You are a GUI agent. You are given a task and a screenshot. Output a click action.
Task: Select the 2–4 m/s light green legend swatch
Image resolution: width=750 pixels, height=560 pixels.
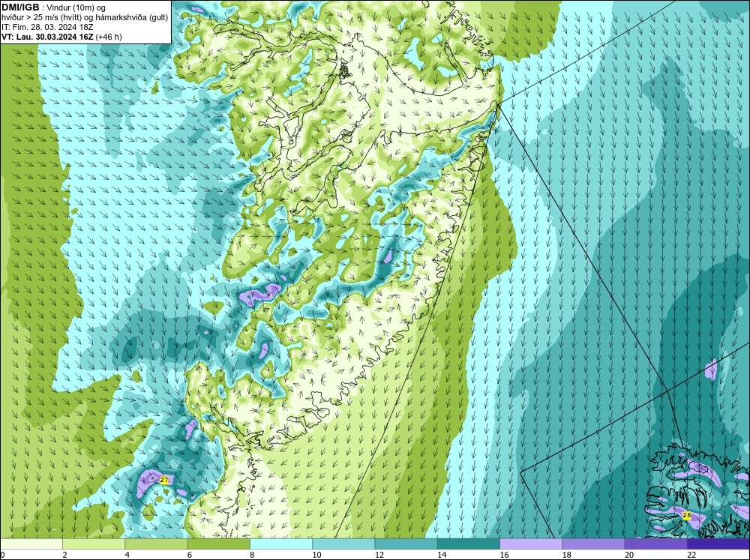[x=94, y=544]
